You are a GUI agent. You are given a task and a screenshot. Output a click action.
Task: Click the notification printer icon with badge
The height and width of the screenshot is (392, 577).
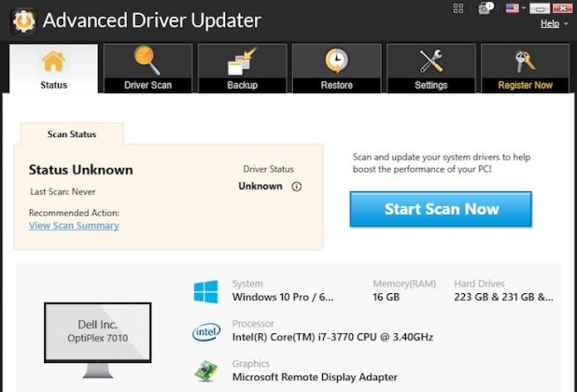click(485, 8)
